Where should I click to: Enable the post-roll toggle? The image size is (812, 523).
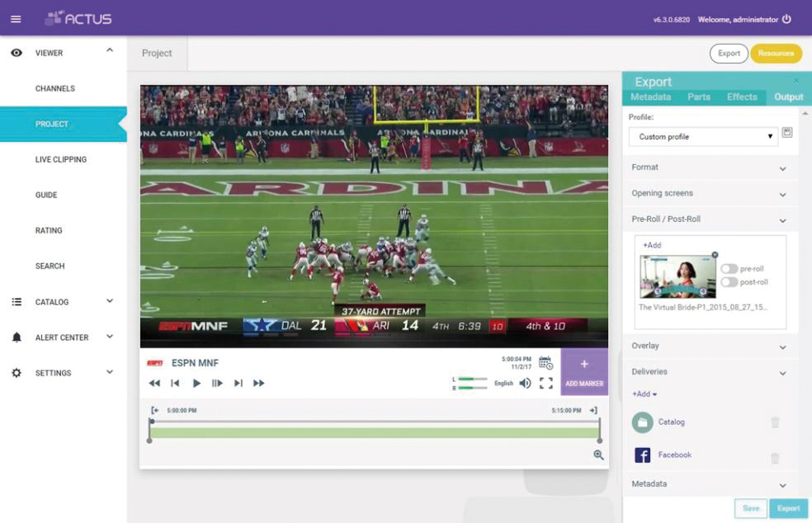pos(729,282)
